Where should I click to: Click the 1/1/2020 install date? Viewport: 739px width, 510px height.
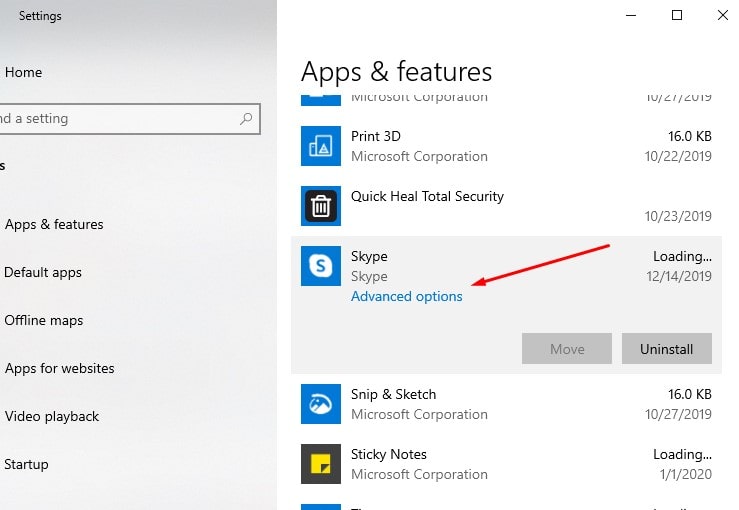click(x=686, y=474)
